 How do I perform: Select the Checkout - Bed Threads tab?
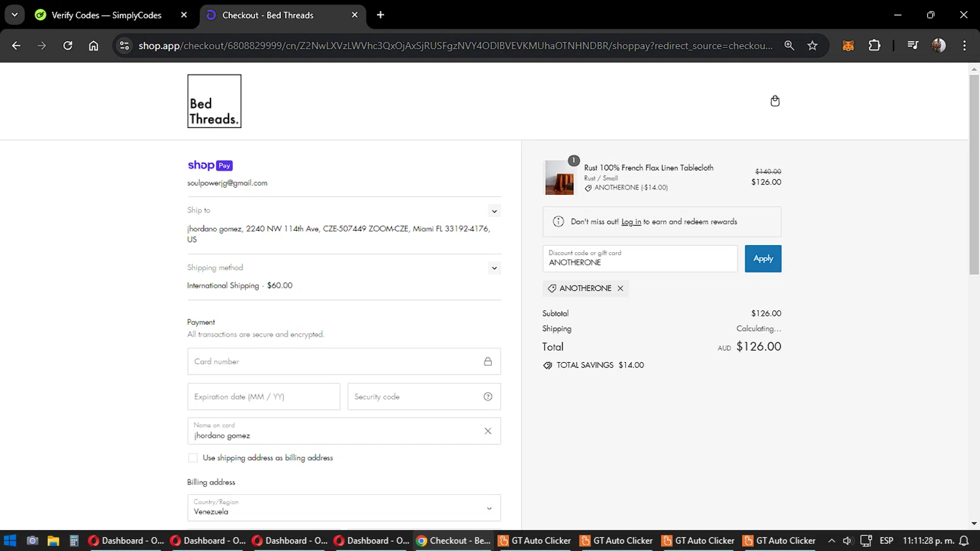pos(268,15)
